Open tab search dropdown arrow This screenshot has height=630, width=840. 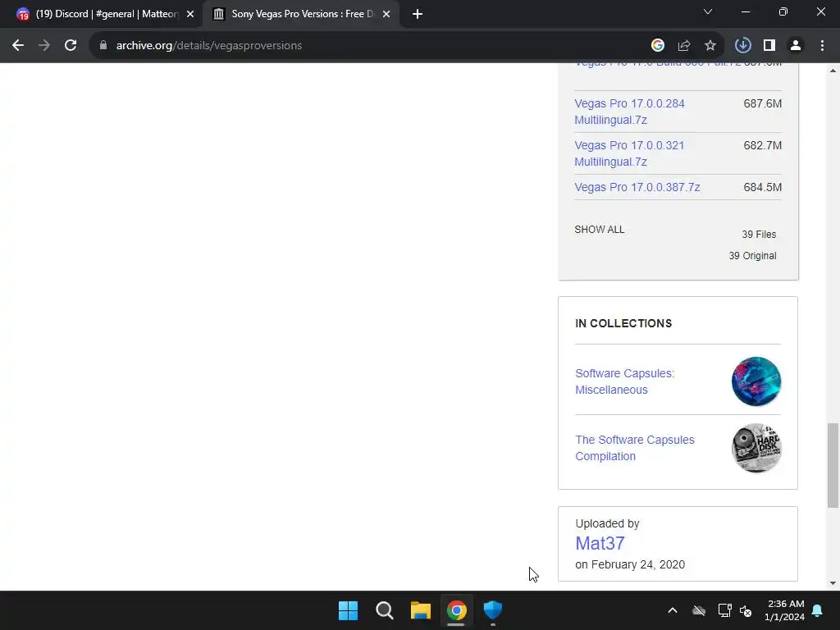[x=708, y=11]
